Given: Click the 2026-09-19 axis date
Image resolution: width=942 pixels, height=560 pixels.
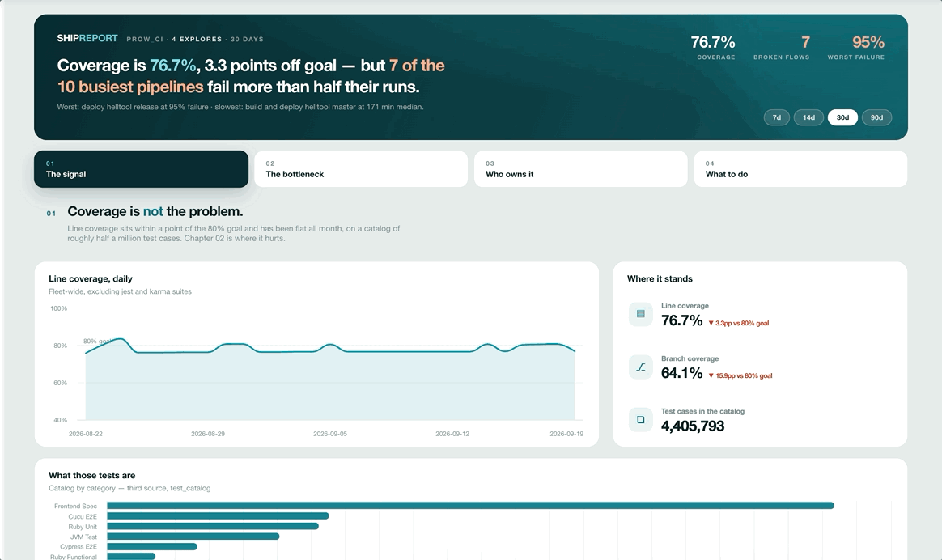Looking at the screenshot, I should 566,434.
